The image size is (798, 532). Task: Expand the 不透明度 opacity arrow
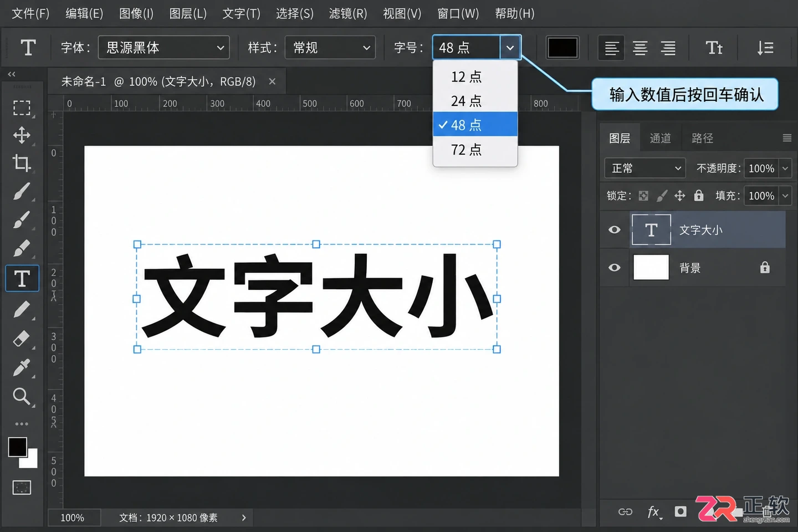[785, 168]
